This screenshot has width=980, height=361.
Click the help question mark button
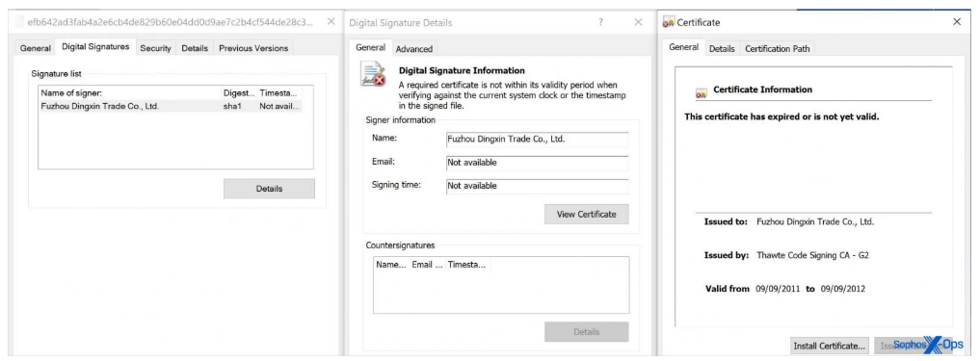coord(600,22)
